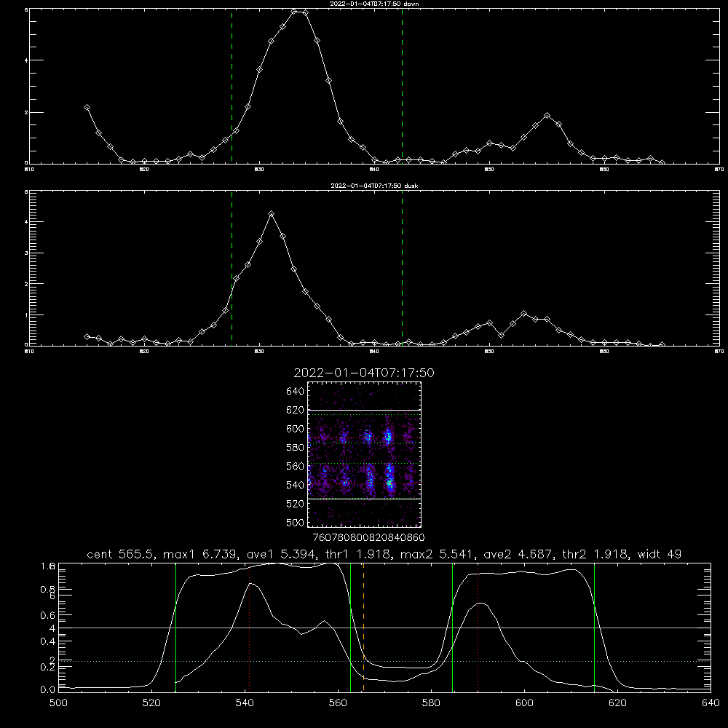Image resolution: width=728 pixels, height=728 pixels.
Task: Click the solid green vertical line near 585
Action: pos(452,627)
